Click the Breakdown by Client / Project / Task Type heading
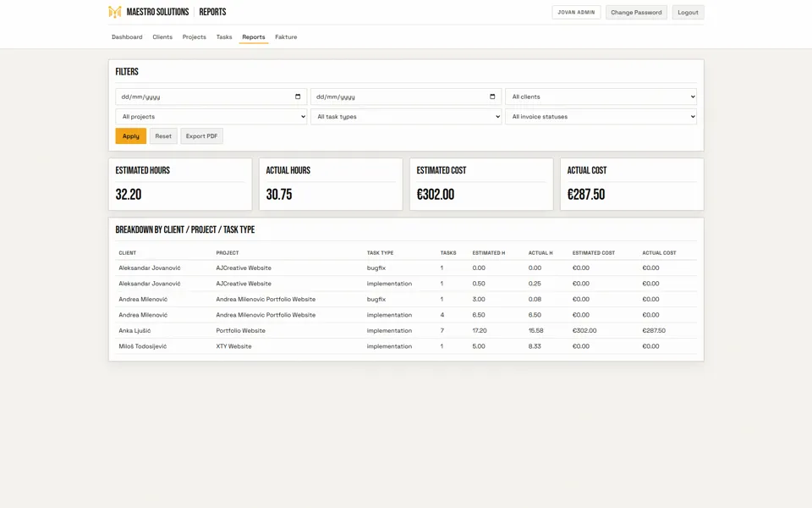 click(x=185, y=229)
